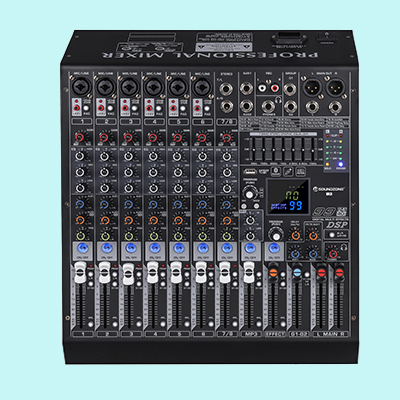Toggle the MP3 channel blue ON/OFF button
Screen dimensions: 400x400
tap(250, 248)
